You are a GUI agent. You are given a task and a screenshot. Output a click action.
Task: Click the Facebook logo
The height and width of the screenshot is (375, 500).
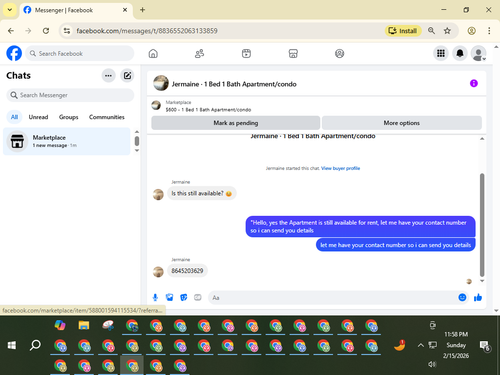tap(14, 53)
